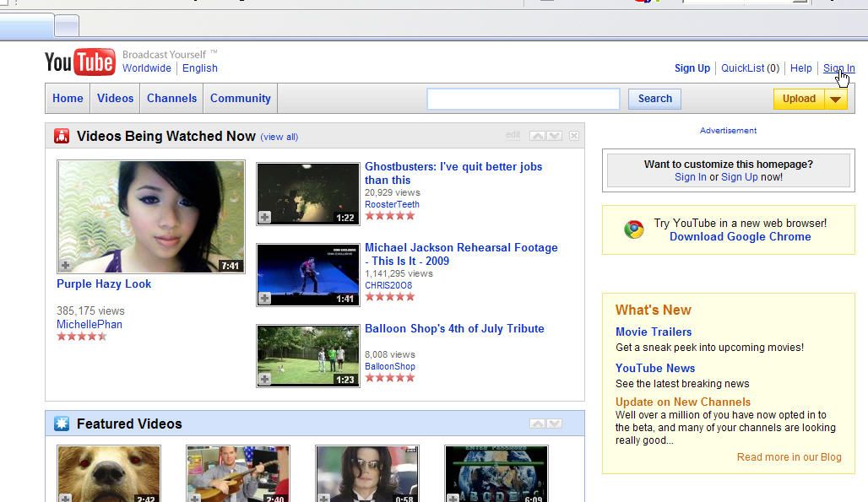This screenshot has width=868, height=502.
Task: Open the Help link
Action: [x=801, y=68]
